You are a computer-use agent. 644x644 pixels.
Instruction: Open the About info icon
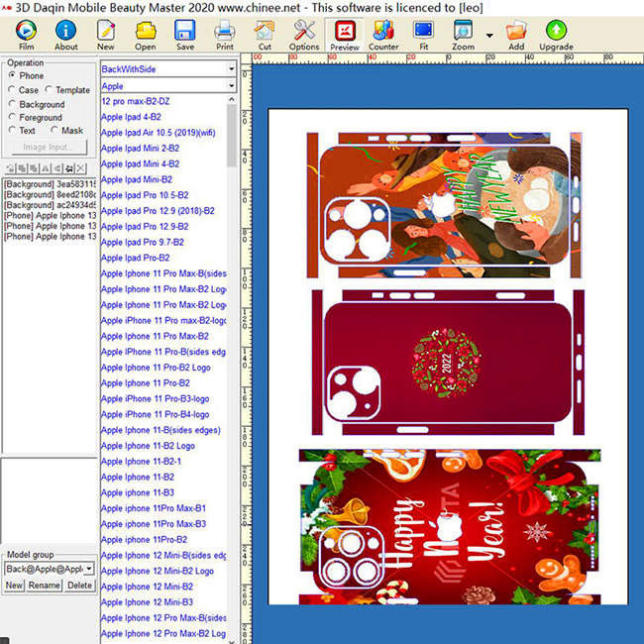click(x=65, y=34)
